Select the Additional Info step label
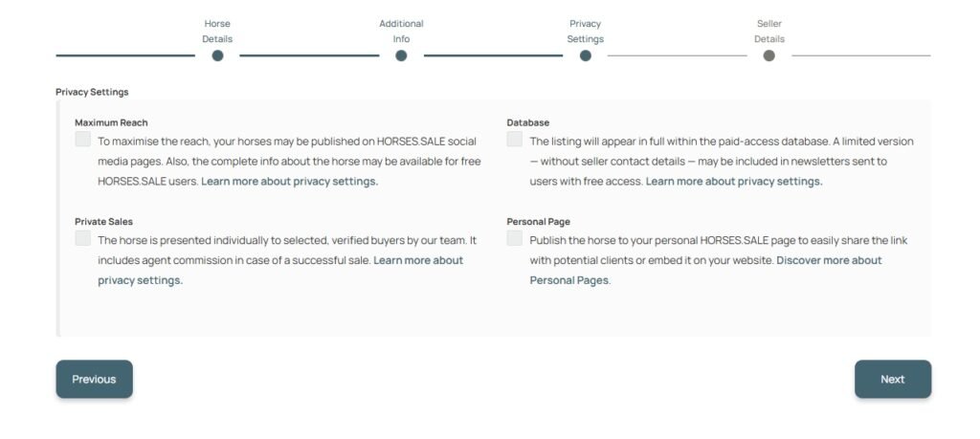This screenshot has width=980, height=439. tap(401, 31)
